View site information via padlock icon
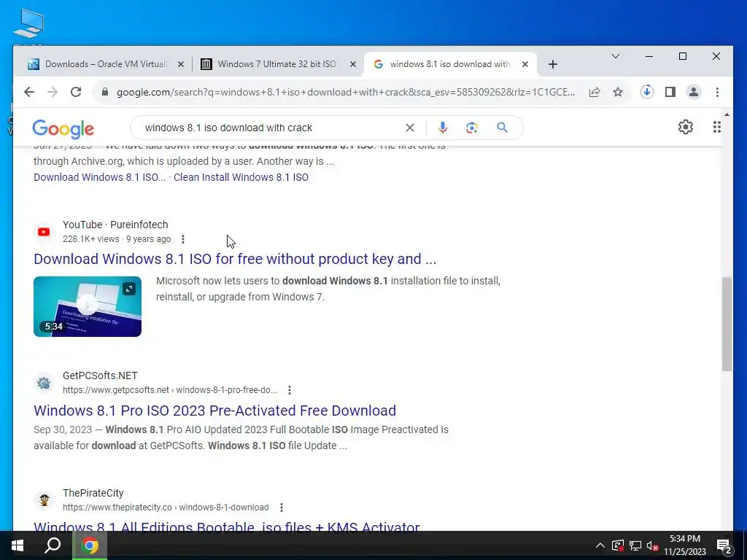 105,92
